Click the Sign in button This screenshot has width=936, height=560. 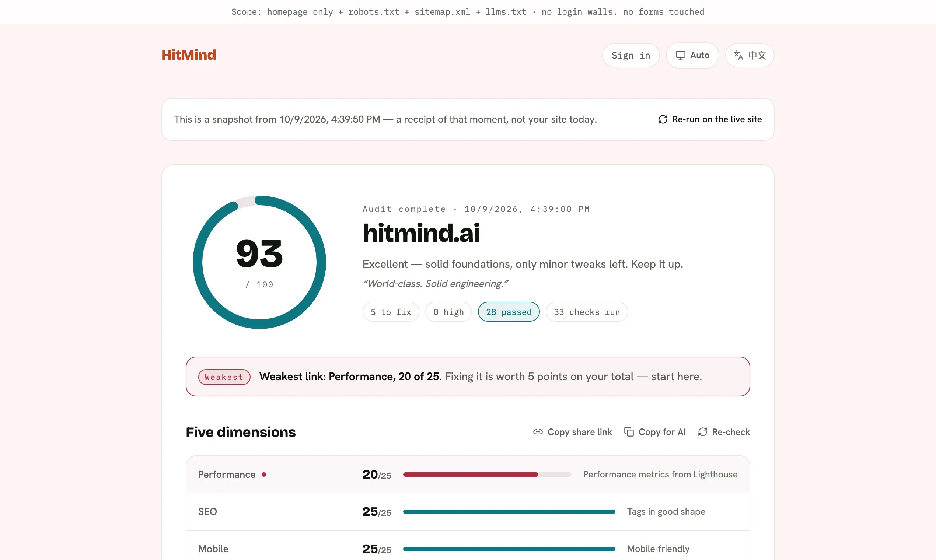coord(631,56)
